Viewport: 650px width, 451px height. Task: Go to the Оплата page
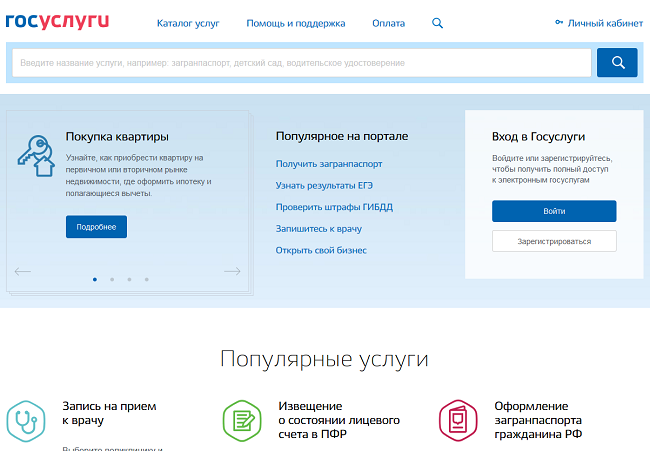click(388, 23)
